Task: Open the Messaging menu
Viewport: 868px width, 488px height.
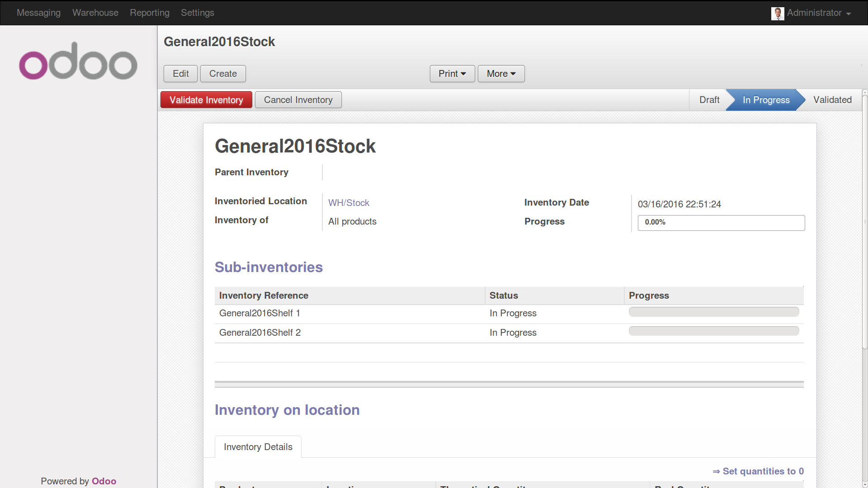Action: [x=38, y=13]
